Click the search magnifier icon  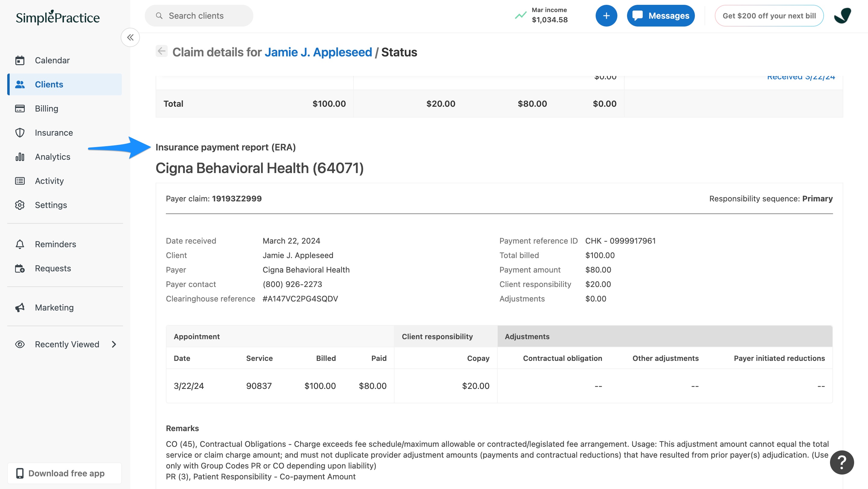point(159,16)
